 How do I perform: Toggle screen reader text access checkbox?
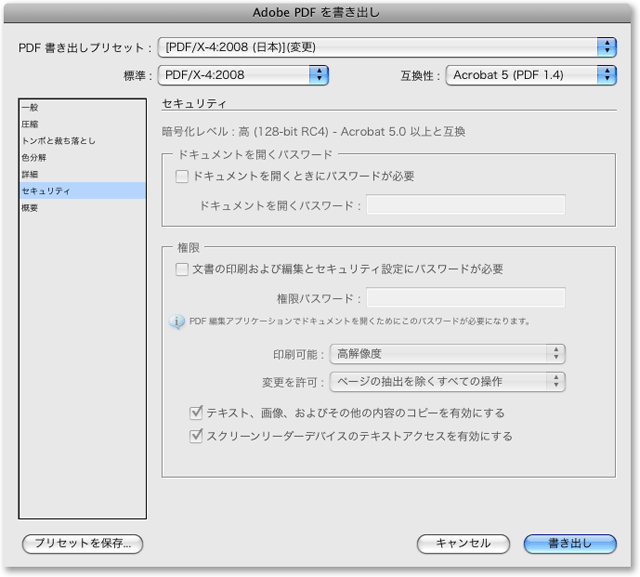[x=197, y=436]
